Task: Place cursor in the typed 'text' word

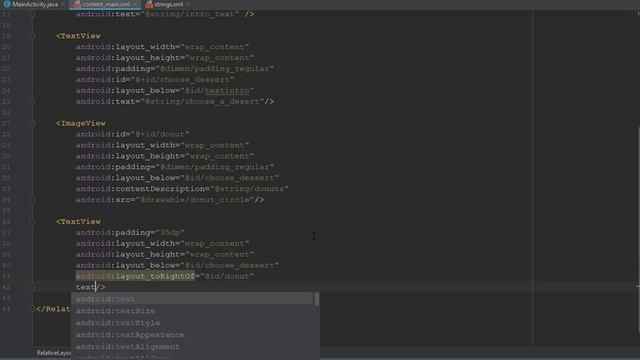Action: click(85, 287)
